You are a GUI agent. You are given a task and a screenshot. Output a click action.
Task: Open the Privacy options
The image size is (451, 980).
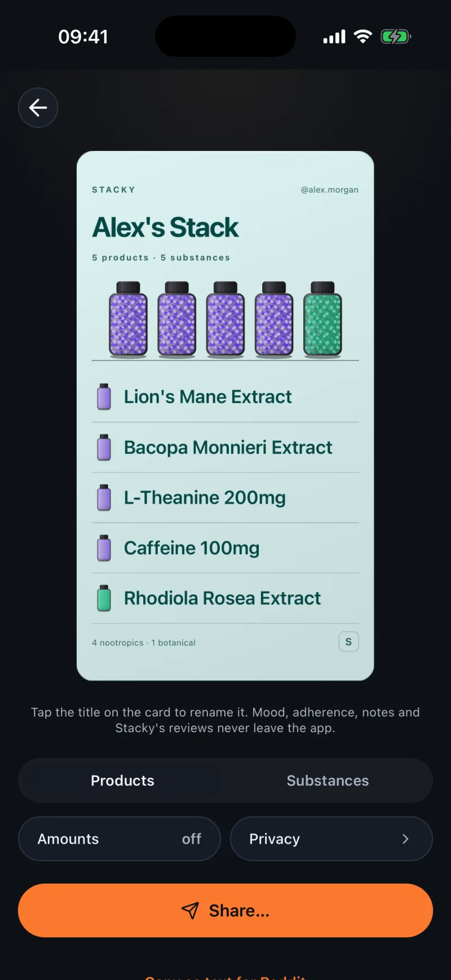331,839
